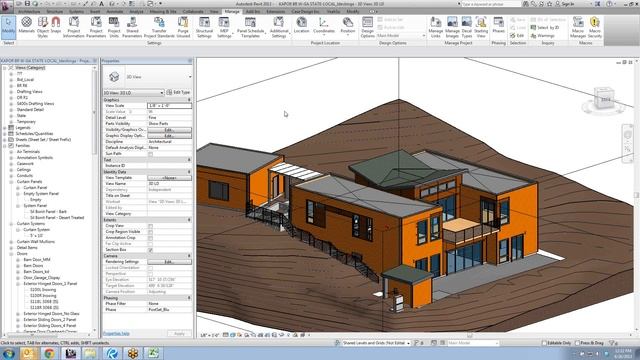This screenshot has width=640, height=360.
Task: Switch to the Collaborate ribbon tab
Action: [193, 11]
